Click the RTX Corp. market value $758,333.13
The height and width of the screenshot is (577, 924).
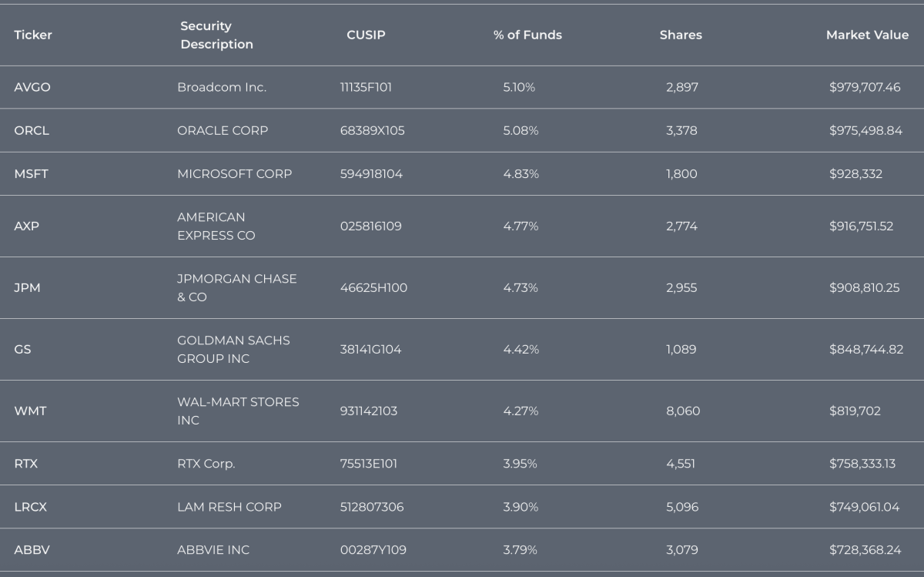pyautogui.click(x=862, y=463)
